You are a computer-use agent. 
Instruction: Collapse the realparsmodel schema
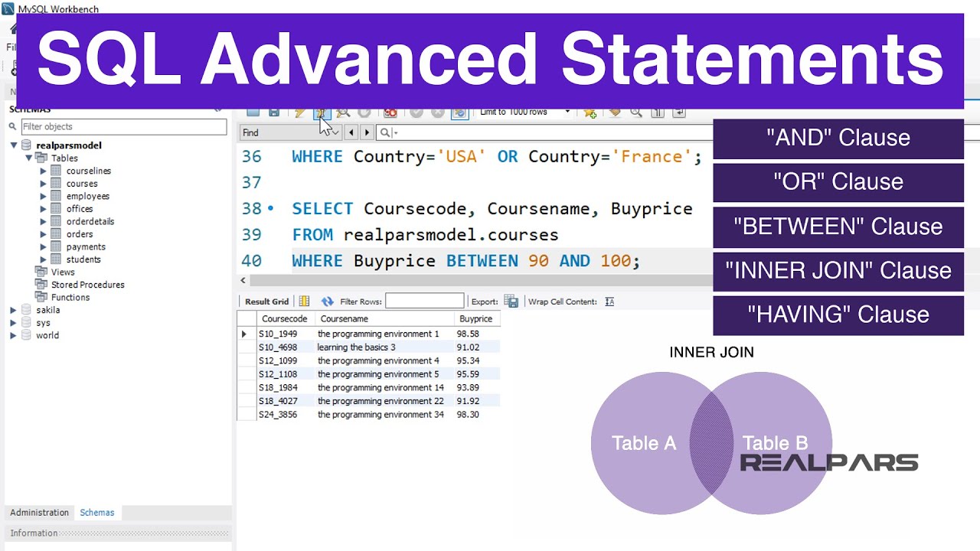(x=14, y=145)
